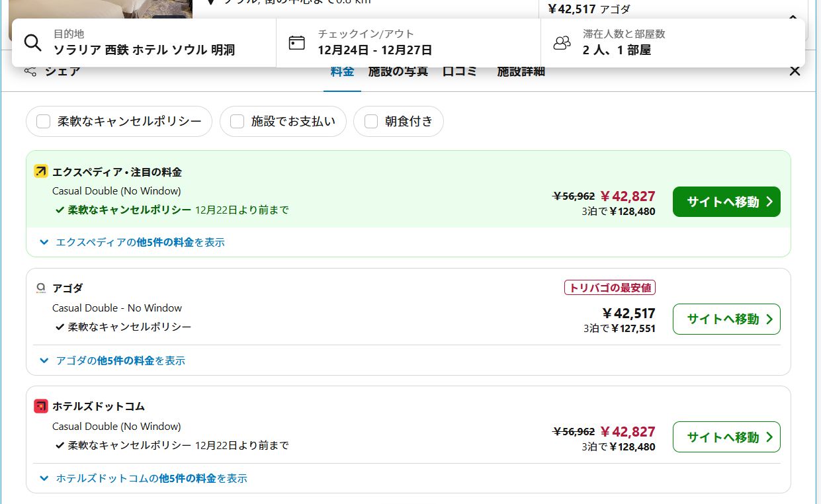Image resolution: width=821 pixels, height=504 pixels.
Task: Switch to the 施設の写真 tab
Action: click(x=398, y=71)
